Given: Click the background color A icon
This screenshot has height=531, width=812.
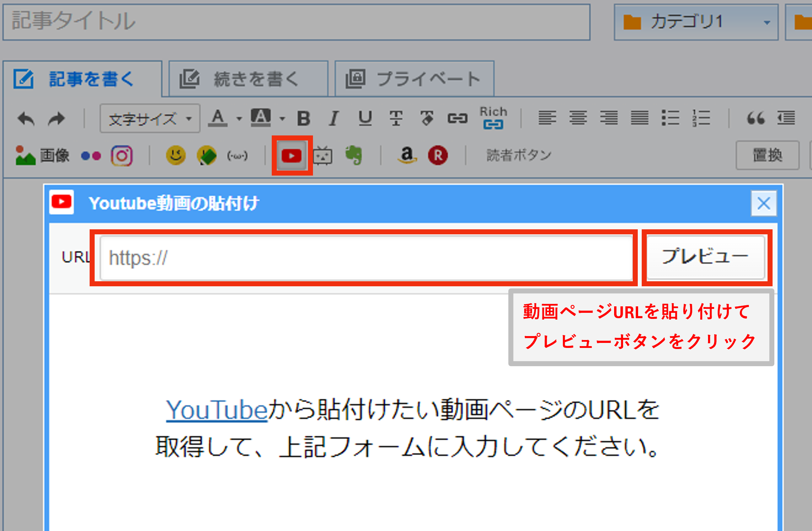Looking at the screenshot, I should tap(261, 118).
